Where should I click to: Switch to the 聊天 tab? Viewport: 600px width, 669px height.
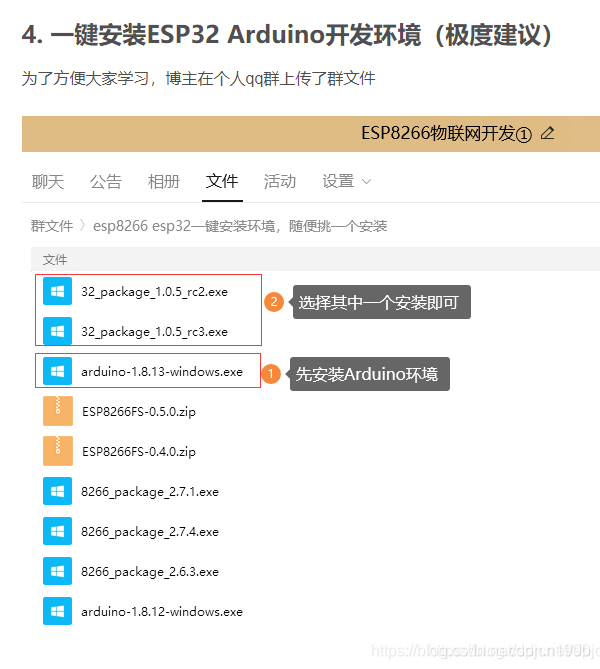point(48,182)
